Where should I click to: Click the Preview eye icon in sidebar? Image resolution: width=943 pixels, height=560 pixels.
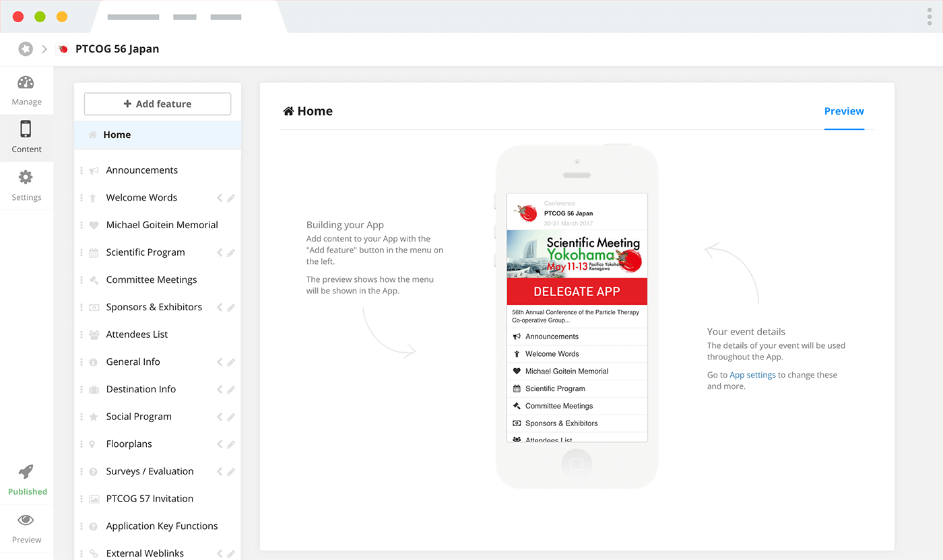(x=26, y=520)
